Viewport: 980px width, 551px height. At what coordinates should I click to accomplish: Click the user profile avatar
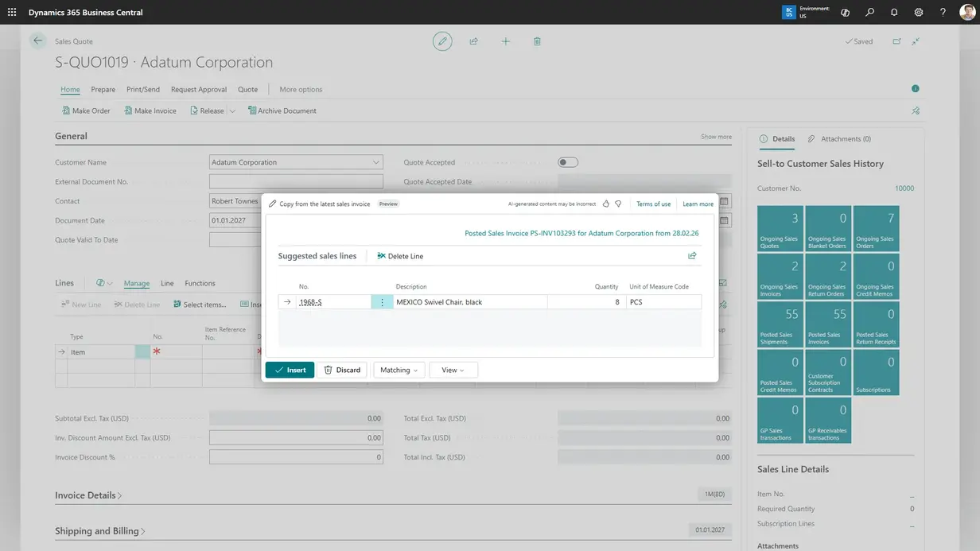point(966,13)
